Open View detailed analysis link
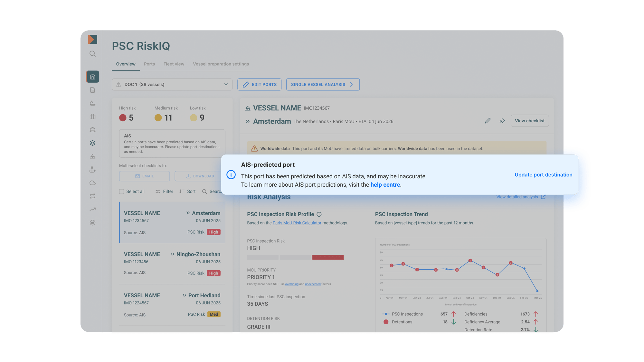Screen dimensions: 644x362 tap(521, 197)
